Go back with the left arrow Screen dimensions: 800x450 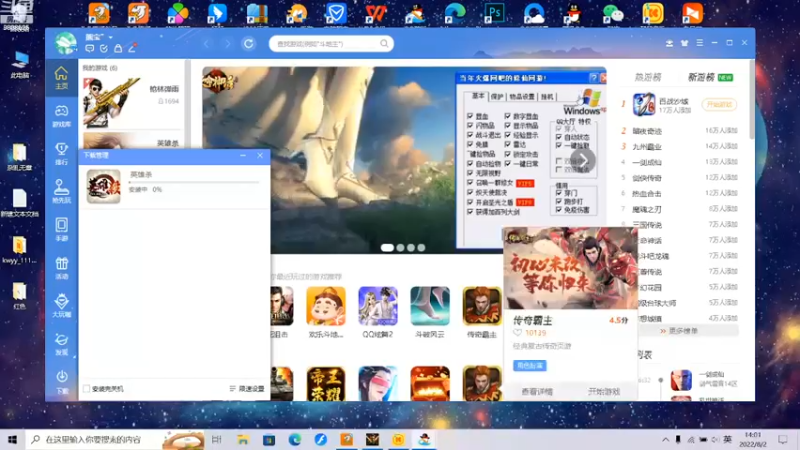coord(207,44)
